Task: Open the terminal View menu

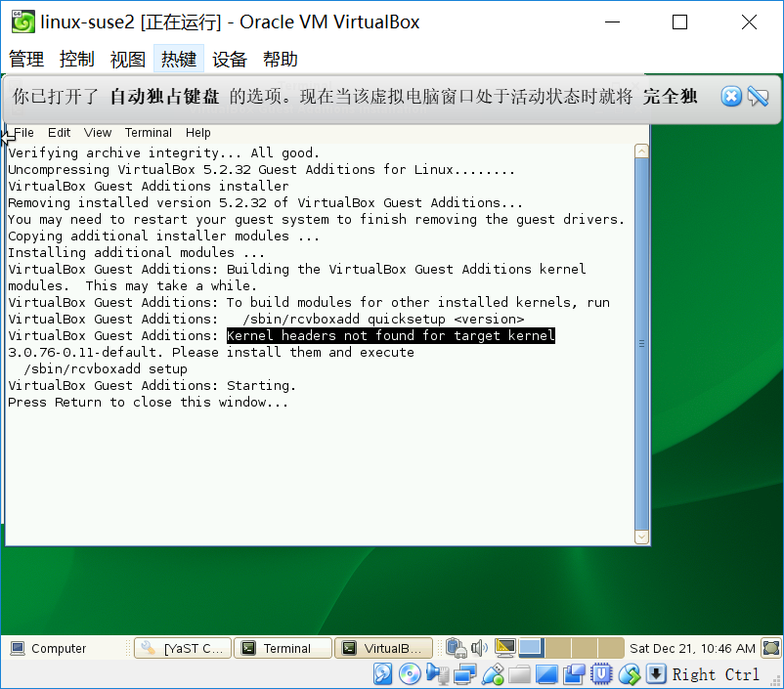Action: click(98, 133)
